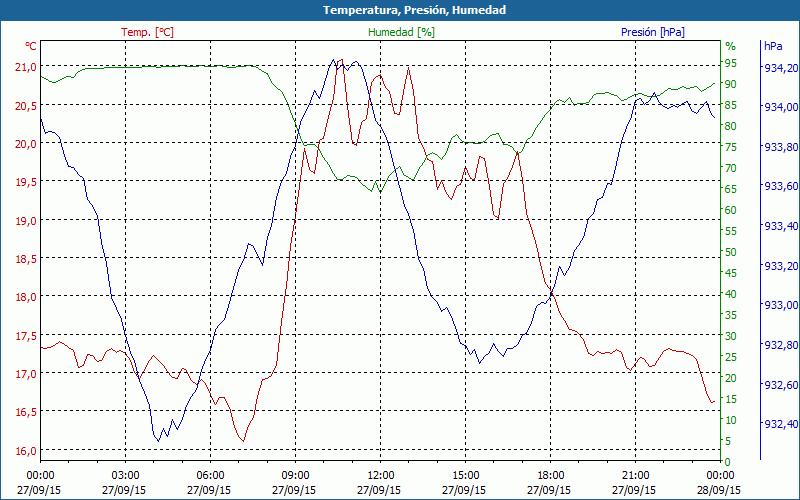Click the '934,20' pressure axis value
This screenshot has height=500, width=800.
pyautogui.click(x=779, y=68)
